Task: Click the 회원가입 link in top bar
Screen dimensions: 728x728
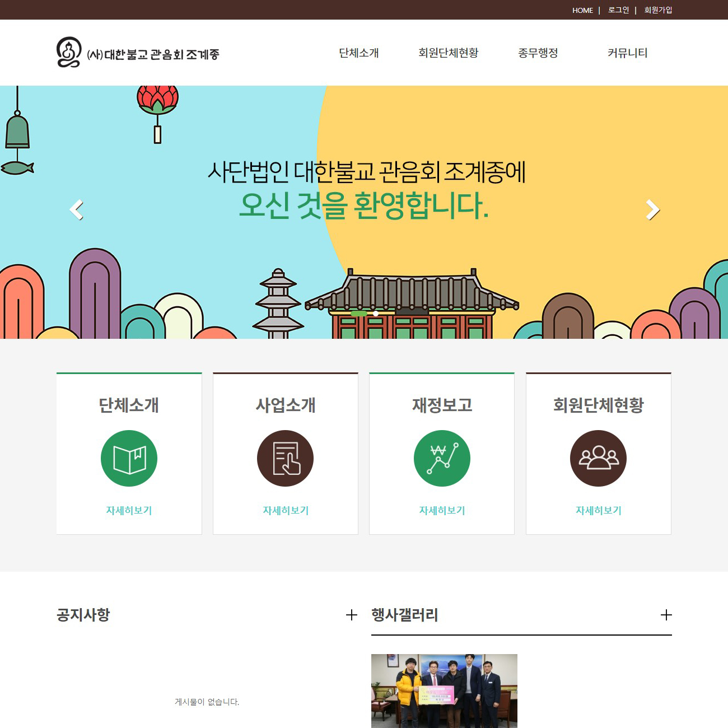Action: point(658,10)
